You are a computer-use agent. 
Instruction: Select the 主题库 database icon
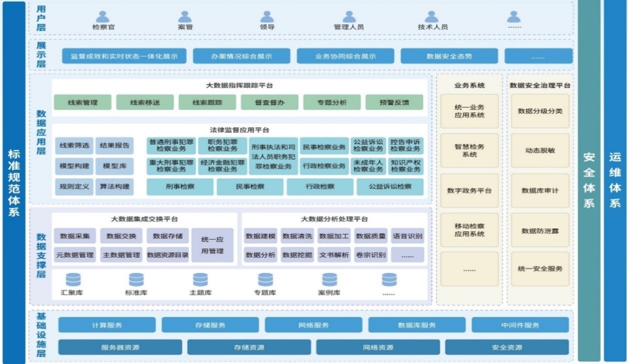click(200, 280)
